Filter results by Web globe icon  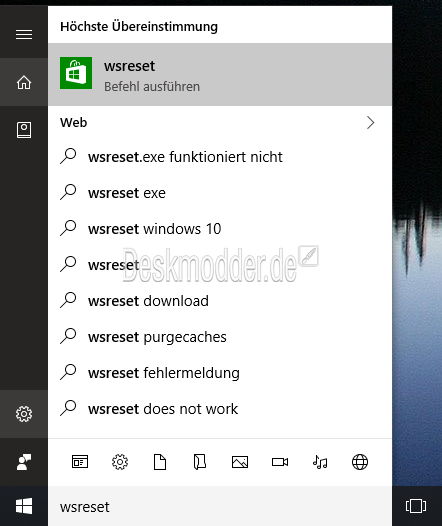click(x=360, y=462)
